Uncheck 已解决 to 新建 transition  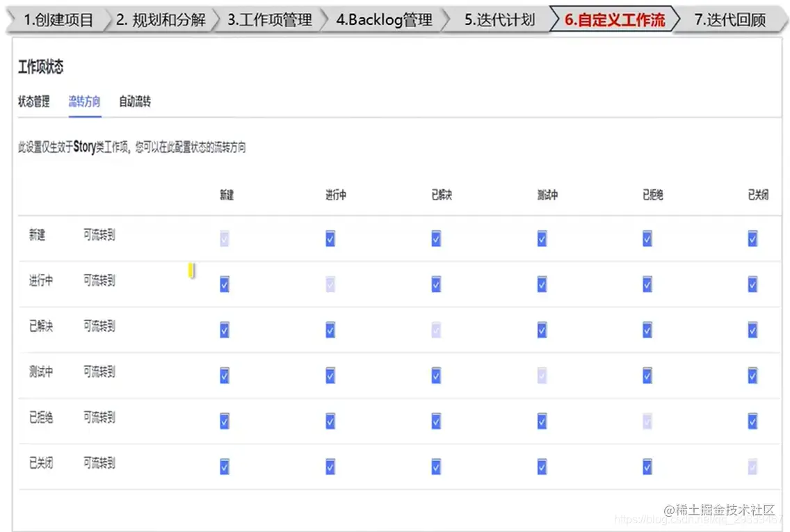pyautogui.click(x=225, y=330)
